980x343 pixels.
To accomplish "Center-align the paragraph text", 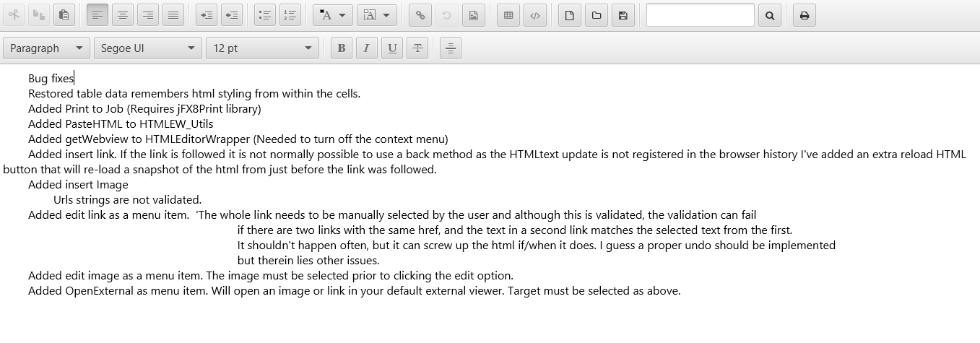I will [x=123, y=15].
